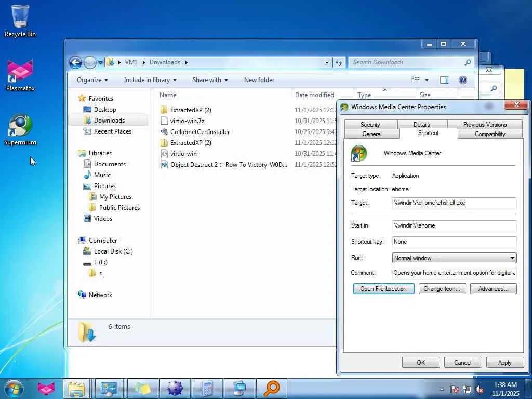
Task: Launch Plasmafox desktop shortcut
Action: [20, 75]
